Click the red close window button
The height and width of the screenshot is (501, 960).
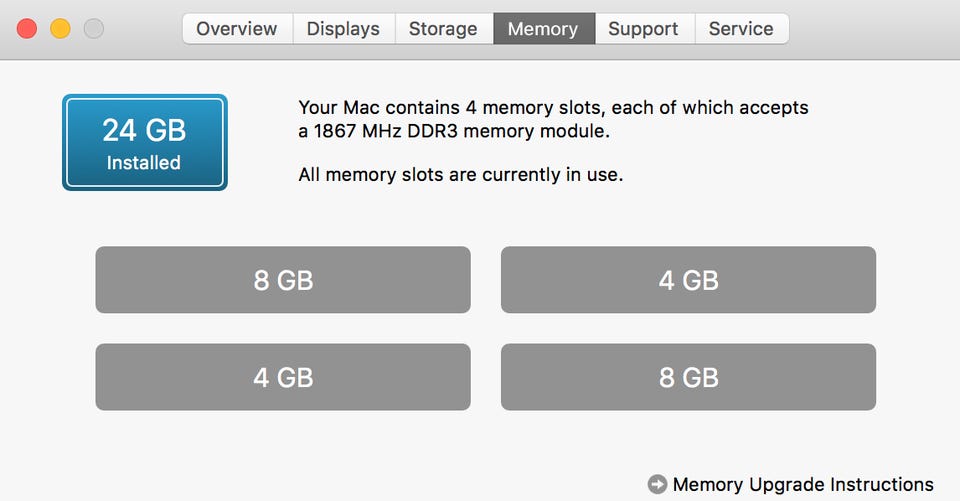coord(27,29)
